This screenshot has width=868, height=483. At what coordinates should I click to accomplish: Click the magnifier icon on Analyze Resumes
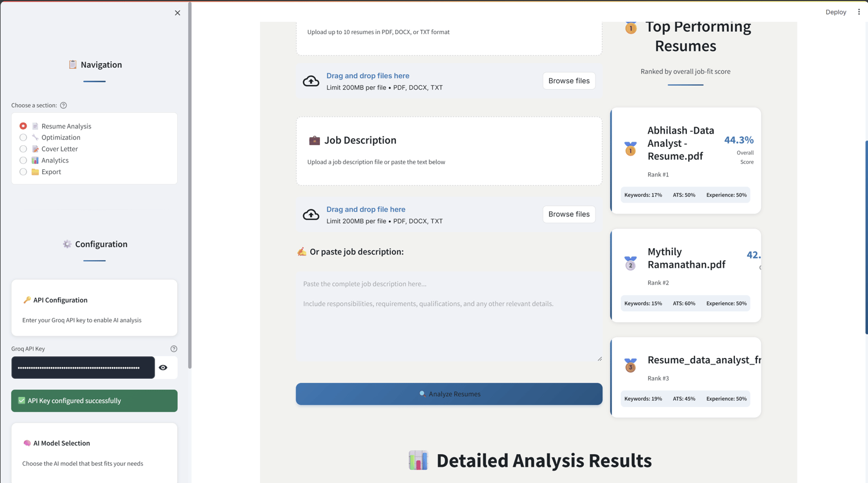click(422, 394)
